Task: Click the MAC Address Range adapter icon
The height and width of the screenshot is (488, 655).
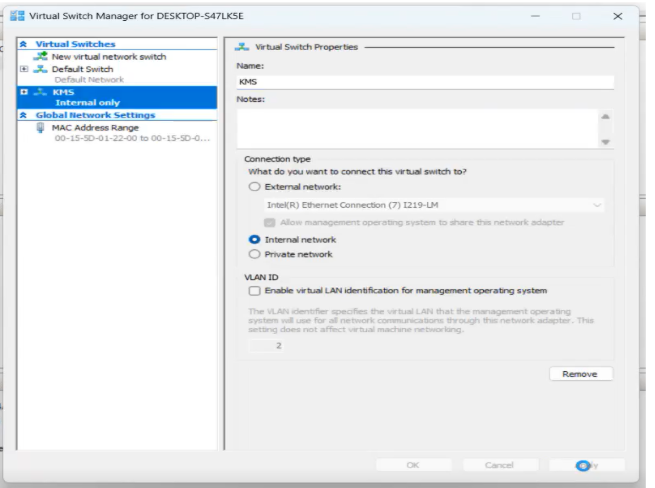Action: click(40, 128)
